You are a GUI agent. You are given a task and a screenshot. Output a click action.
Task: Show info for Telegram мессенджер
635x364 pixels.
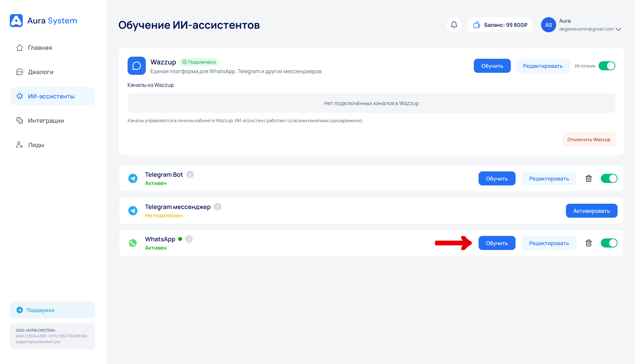point(218,207)
